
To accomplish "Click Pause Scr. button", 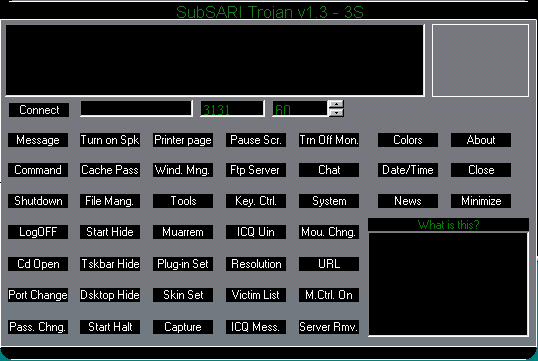I will click(256, 140).
